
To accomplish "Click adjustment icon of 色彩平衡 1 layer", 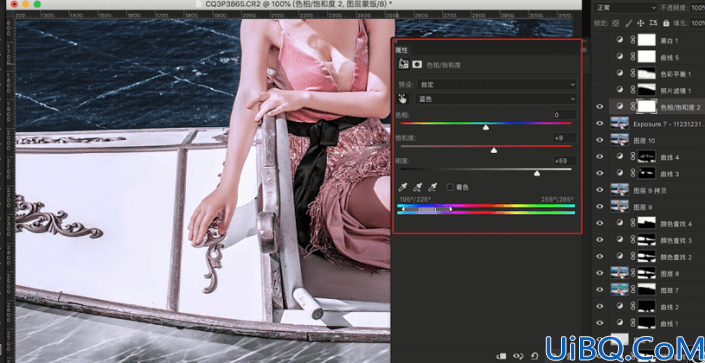I will click(620, 73).
